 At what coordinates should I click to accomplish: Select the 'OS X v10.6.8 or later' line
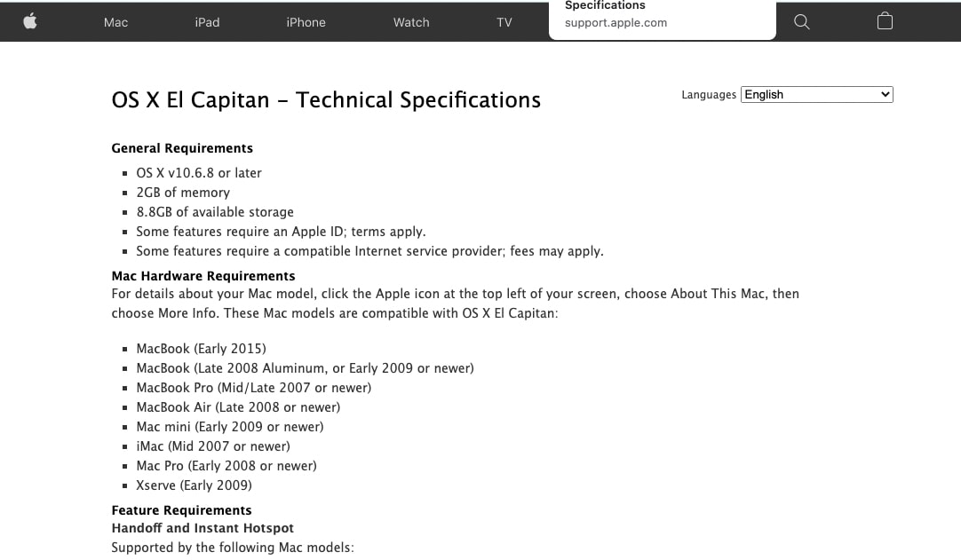199,173
